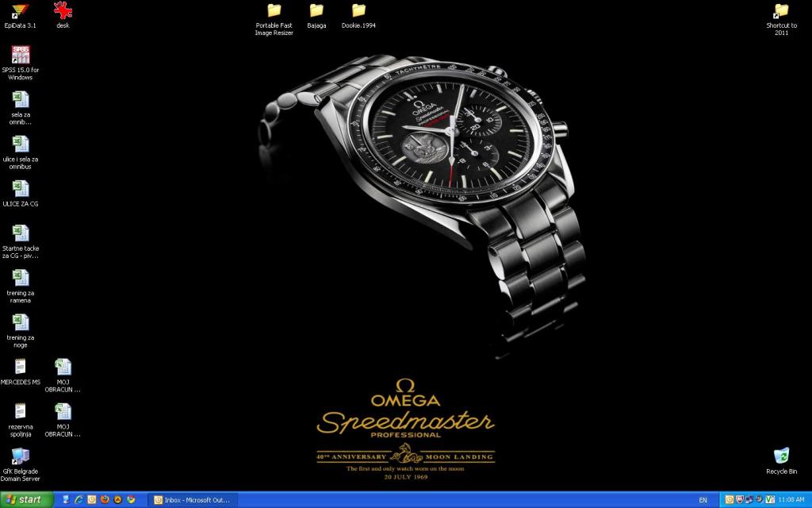The image size is (812, 508).
Task: Open Portable Fast Image Resizer folder
Action: coord(274,11)
